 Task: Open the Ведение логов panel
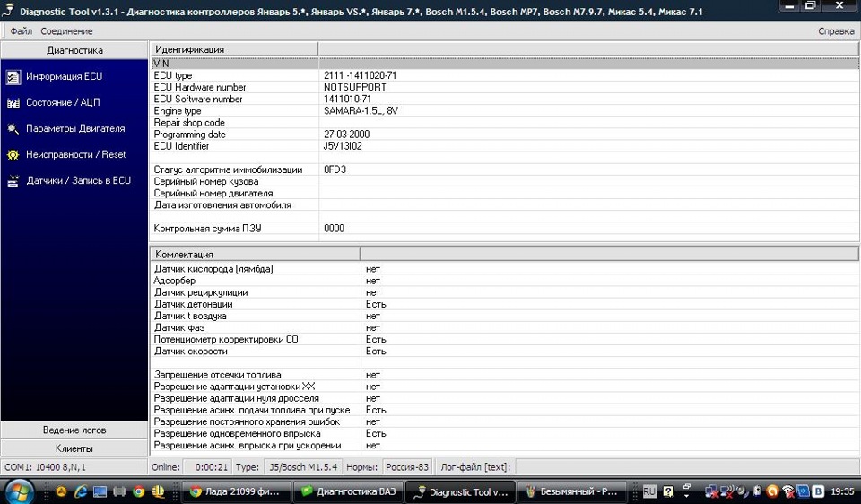pyautogui.click(x=74, y=430)
